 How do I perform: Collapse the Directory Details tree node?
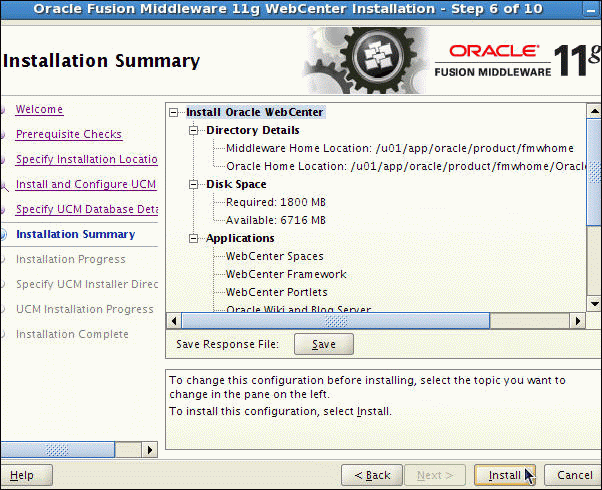tap(194, 131)
